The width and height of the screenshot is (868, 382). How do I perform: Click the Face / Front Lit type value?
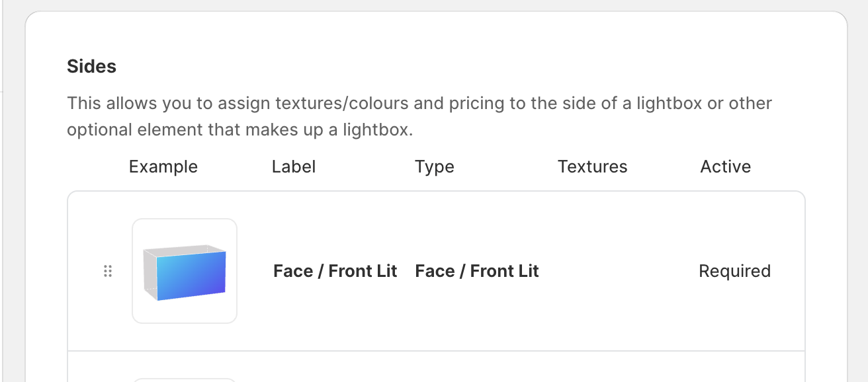pos(476,271)
